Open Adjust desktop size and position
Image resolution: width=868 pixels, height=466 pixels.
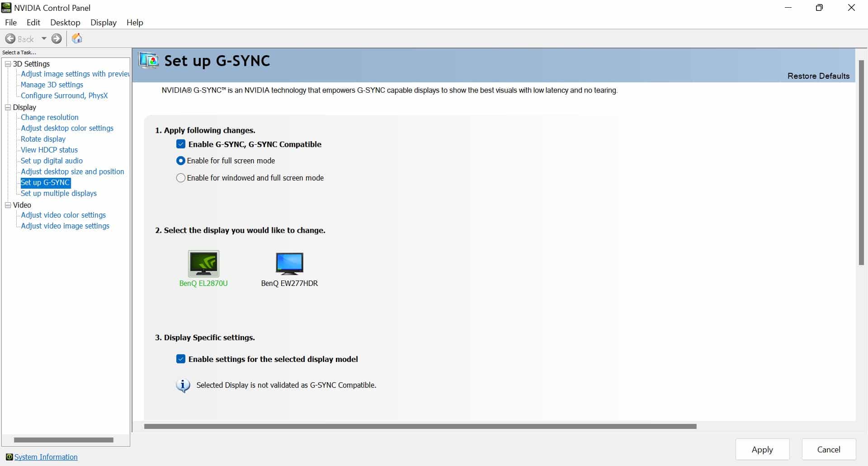(72, 171)
